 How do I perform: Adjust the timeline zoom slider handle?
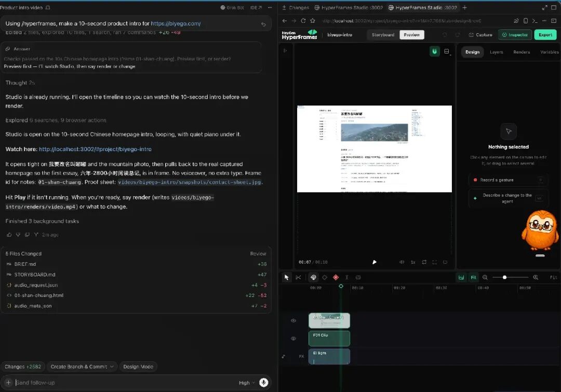pos(504,277)
